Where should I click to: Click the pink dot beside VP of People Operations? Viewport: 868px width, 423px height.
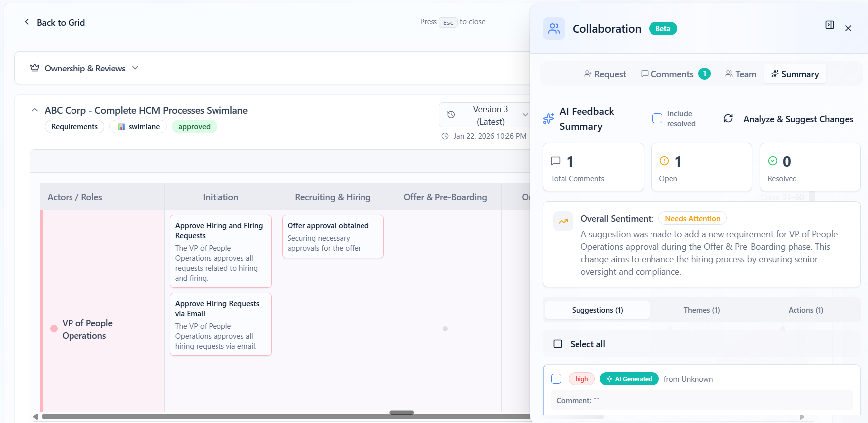[x=54, y=329]
